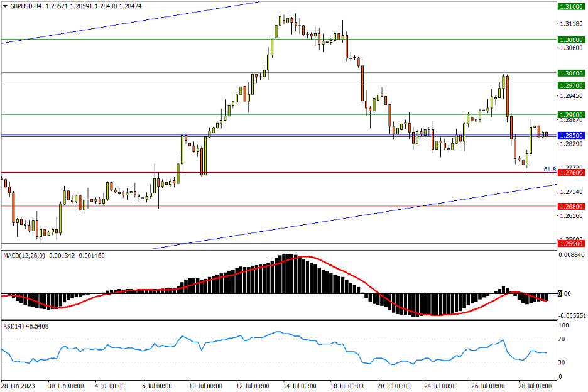Select the red 1.27609 price label
Screen dimensions: 588x392
tap(571, 173)
